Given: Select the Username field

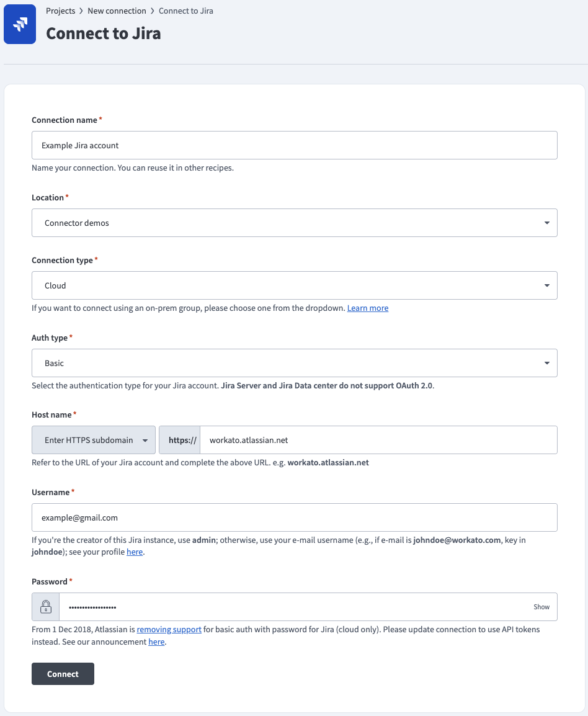Looking at the screenshot, I should [x=294, y=517].
